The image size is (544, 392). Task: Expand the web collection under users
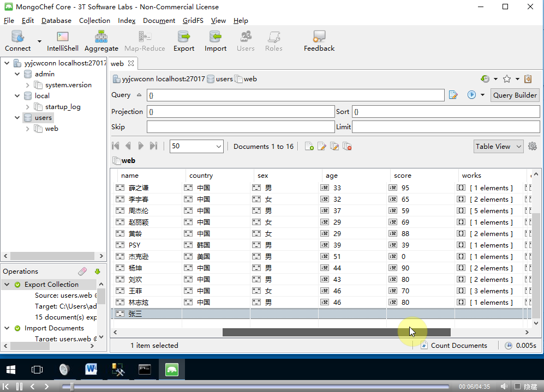click(28, 129)
